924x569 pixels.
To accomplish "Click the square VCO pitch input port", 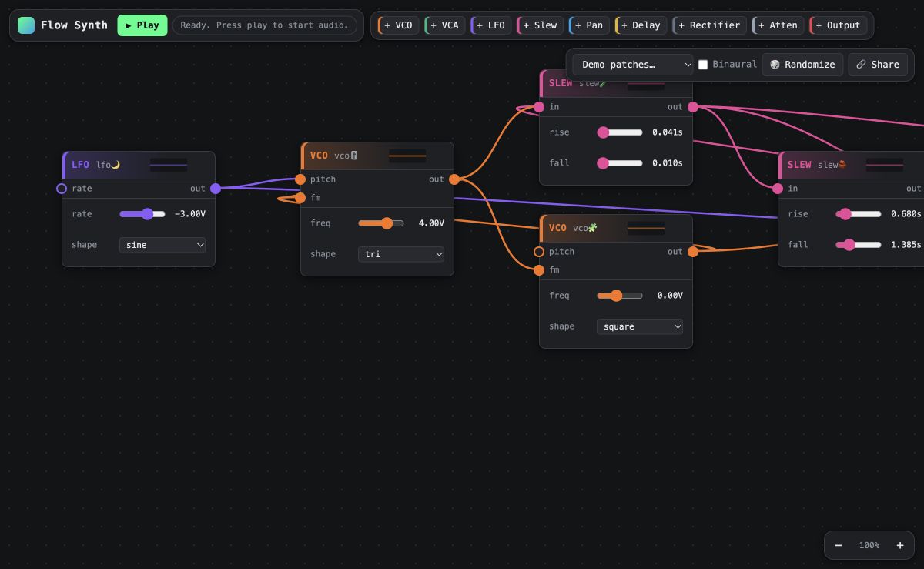I will 539,252.
